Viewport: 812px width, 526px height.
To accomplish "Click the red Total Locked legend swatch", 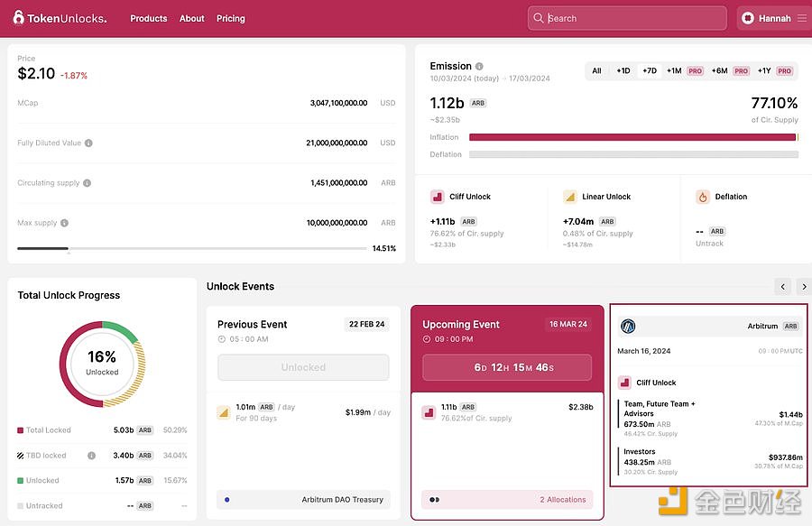I will point(20,430).
